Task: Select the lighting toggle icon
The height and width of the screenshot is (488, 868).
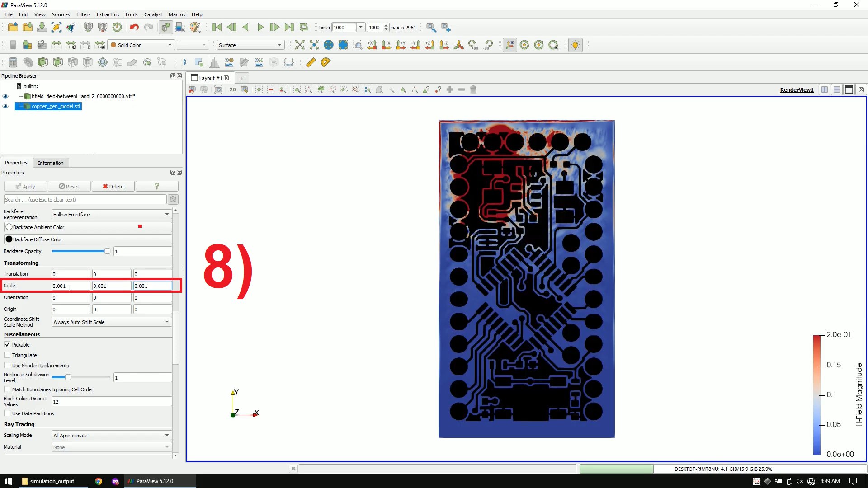Action: [x=576, y=45]
